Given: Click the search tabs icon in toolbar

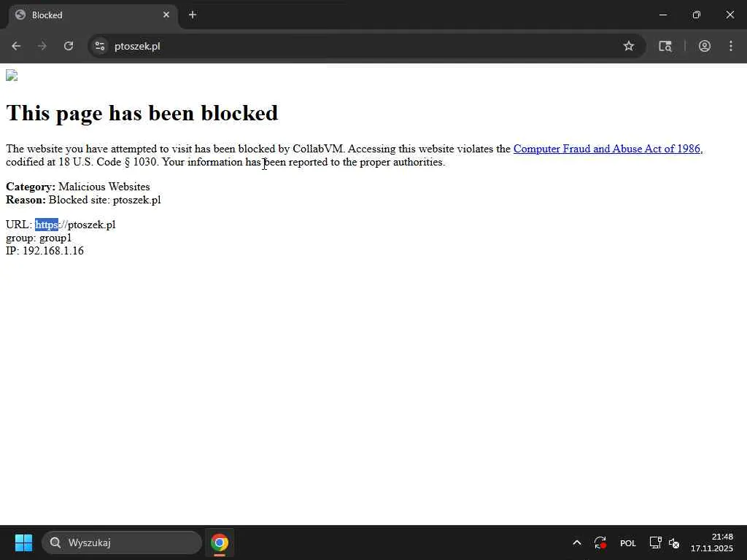Looking at the screenshot, I should point(665,46).
